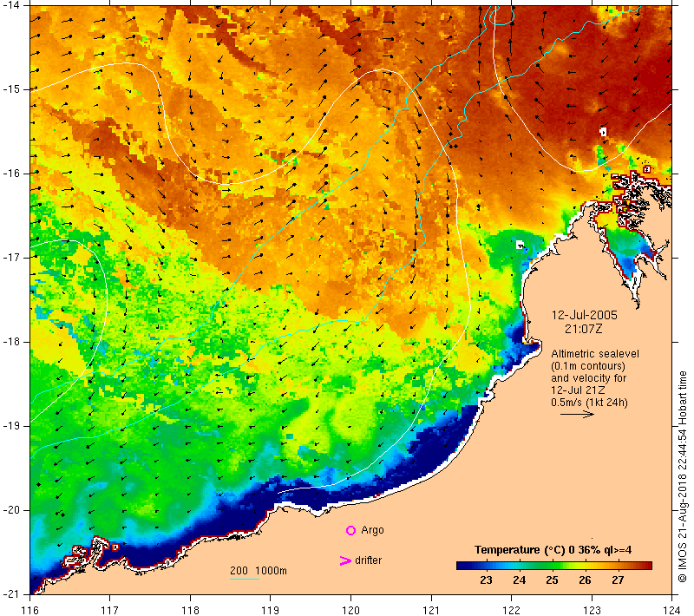The width and height of the screenshot is (694, 616).
Task: Click latitude axis label -20
Action: 10,510
